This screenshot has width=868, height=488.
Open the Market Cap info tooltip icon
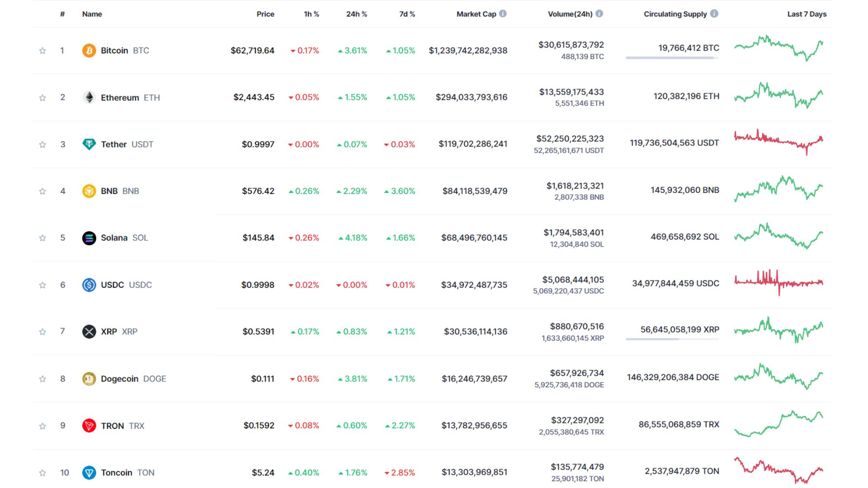[502, 14]
